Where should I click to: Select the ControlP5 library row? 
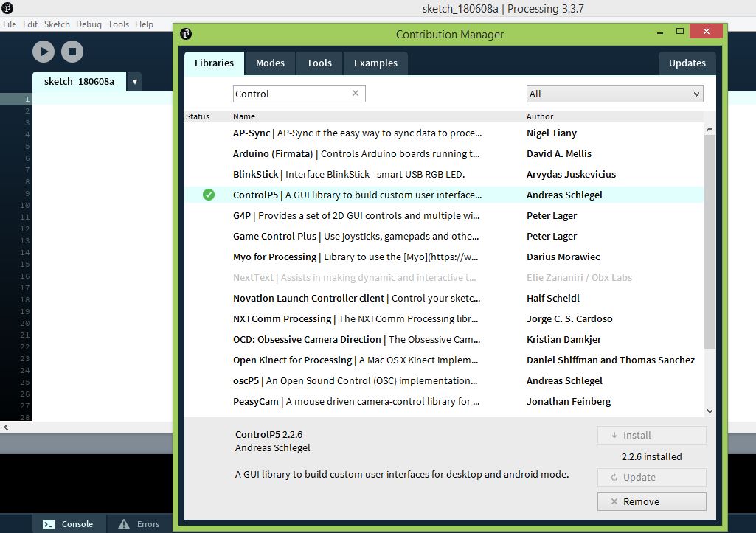444,195
